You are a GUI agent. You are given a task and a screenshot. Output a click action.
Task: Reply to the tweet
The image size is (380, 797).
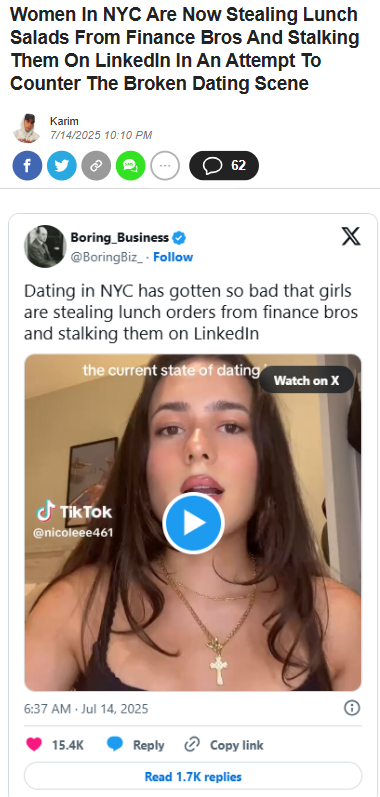coord(136,745)
